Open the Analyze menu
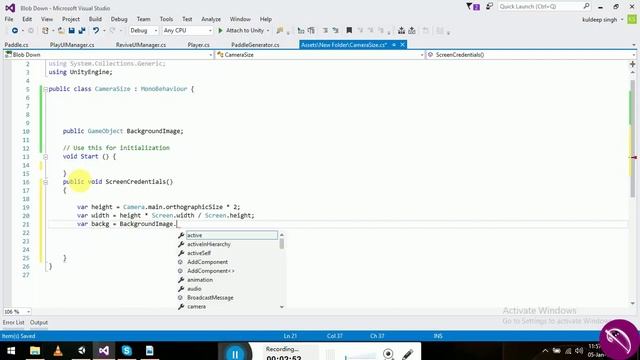 pyautogui.click(x=211, y=19)
